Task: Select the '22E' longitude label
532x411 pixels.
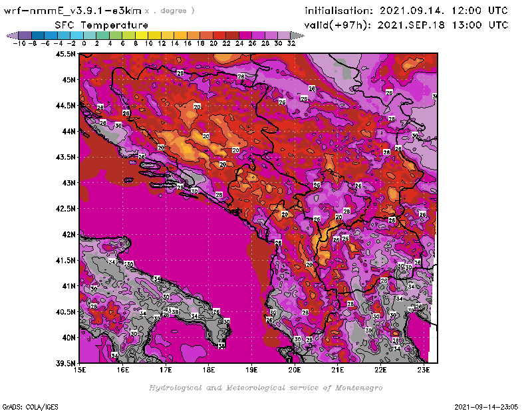Action: click(380, 370)
